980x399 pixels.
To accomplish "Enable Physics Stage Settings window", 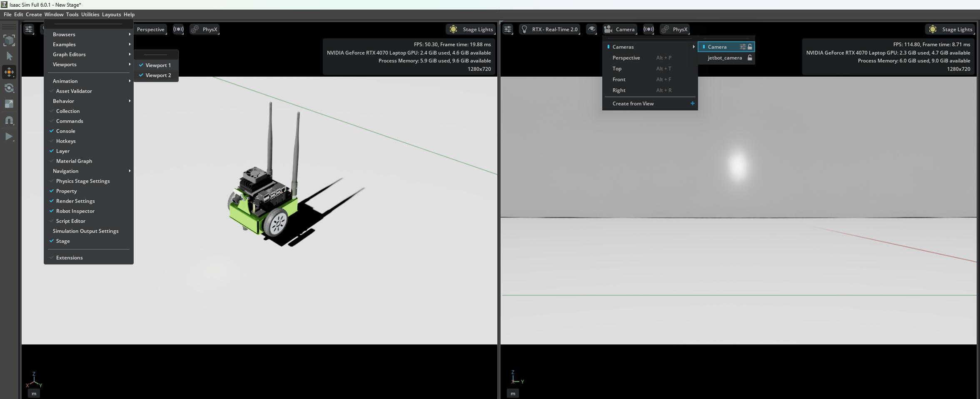I will 89,181.
